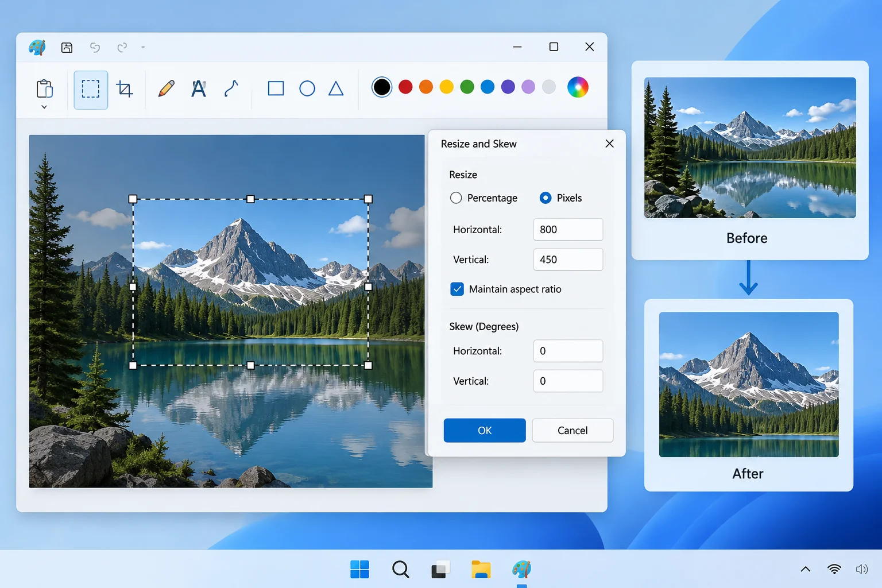Show hidden system tray icons
882x588 pixels.
pyautogui.click(x=806, y=570)
